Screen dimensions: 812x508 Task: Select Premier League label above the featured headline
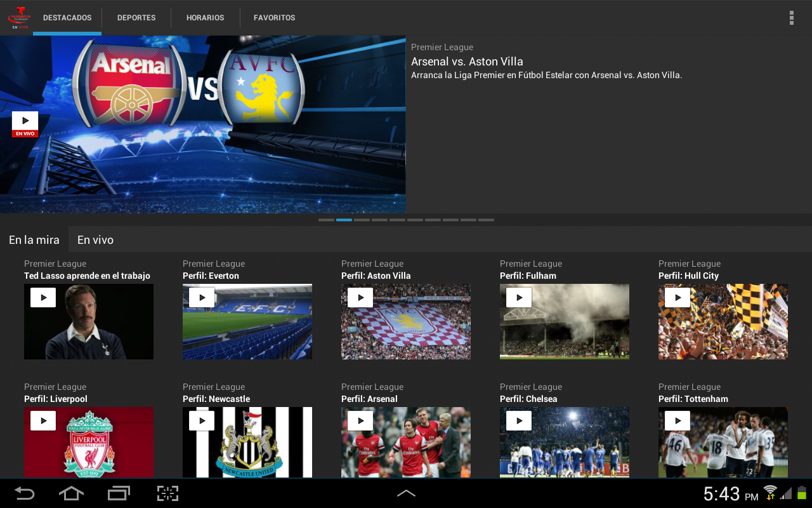click(442, 47)
